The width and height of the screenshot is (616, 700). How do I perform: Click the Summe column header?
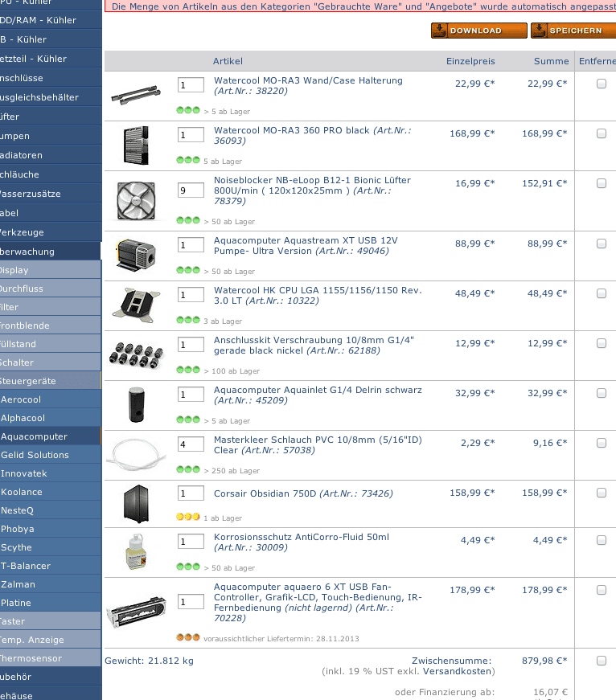point(551,61)
